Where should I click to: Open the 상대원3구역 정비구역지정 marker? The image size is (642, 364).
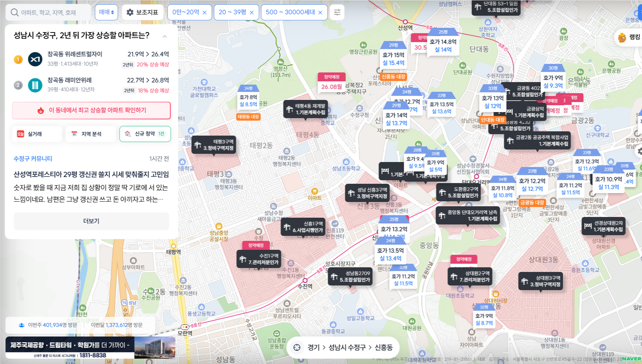point(541,281)
